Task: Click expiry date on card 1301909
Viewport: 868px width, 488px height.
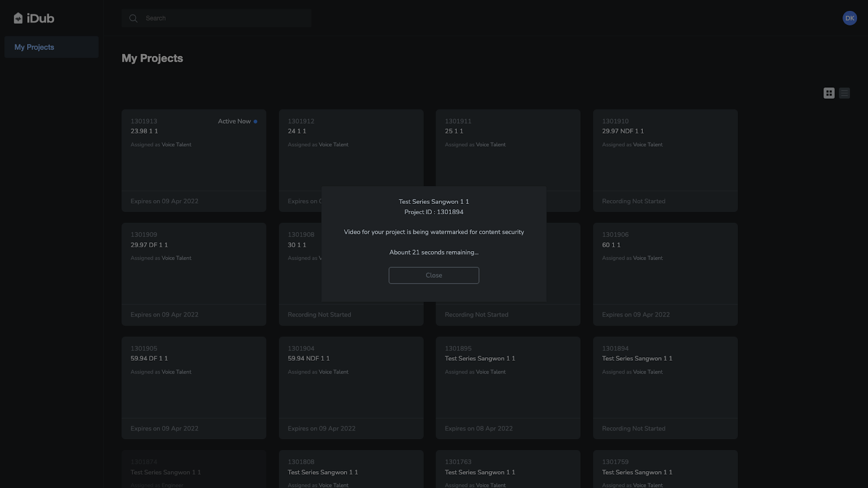Action: pyautogui.click(x=164, y=315)
